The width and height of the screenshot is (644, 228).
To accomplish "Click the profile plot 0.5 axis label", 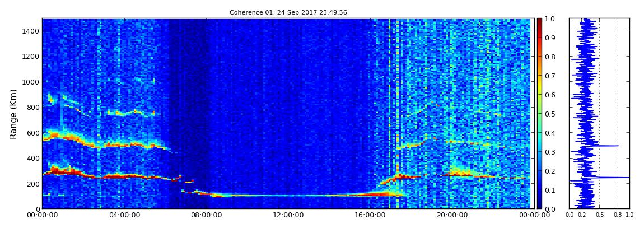I will pos(599,215).
